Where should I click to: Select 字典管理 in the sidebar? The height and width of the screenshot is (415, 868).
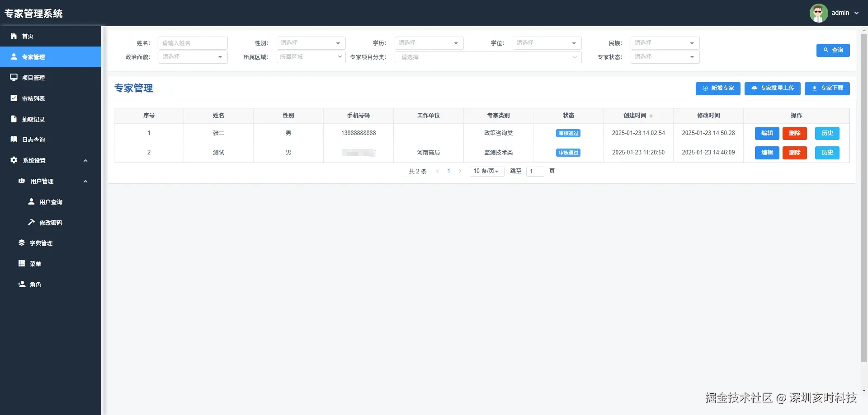coord(51,243)
